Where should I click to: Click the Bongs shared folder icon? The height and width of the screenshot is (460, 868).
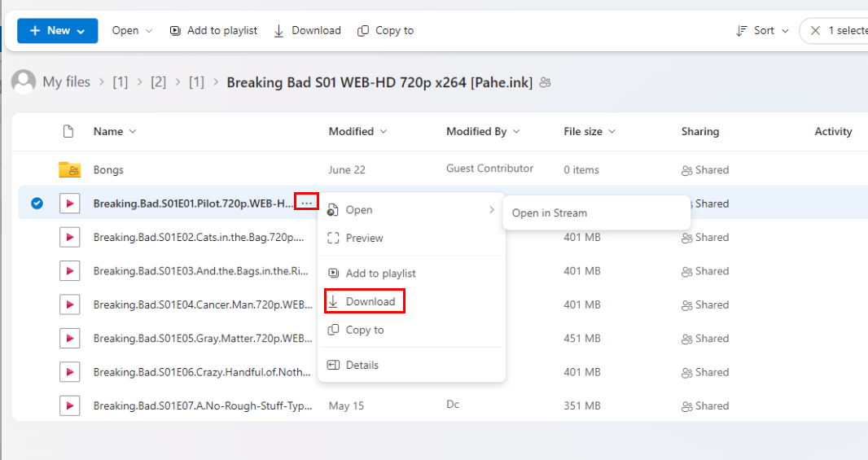pos(69,170)
